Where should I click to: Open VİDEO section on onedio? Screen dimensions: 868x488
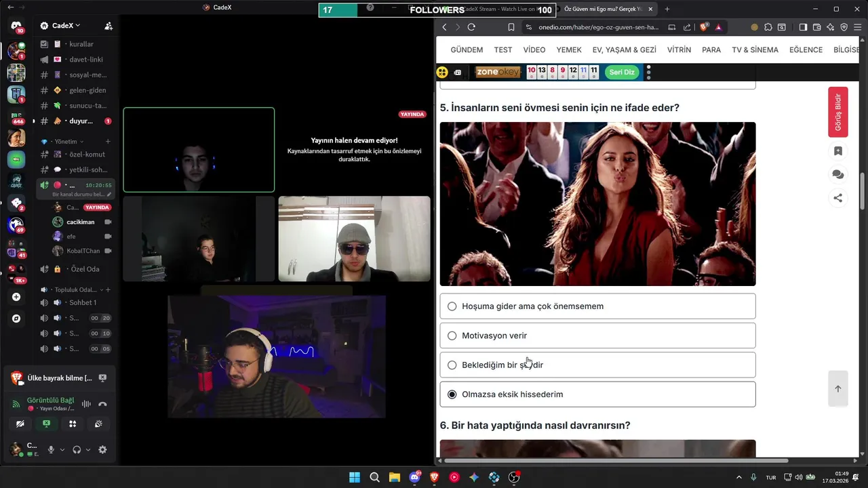534,50
